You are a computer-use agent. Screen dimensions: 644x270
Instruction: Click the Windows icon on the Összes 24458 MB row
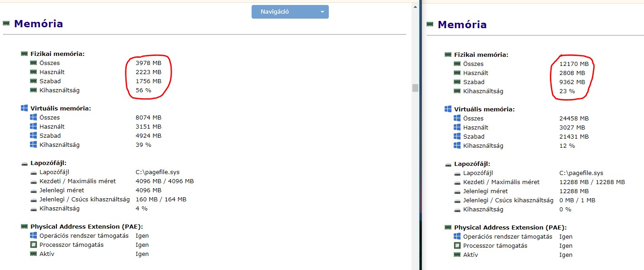(457, 118)
